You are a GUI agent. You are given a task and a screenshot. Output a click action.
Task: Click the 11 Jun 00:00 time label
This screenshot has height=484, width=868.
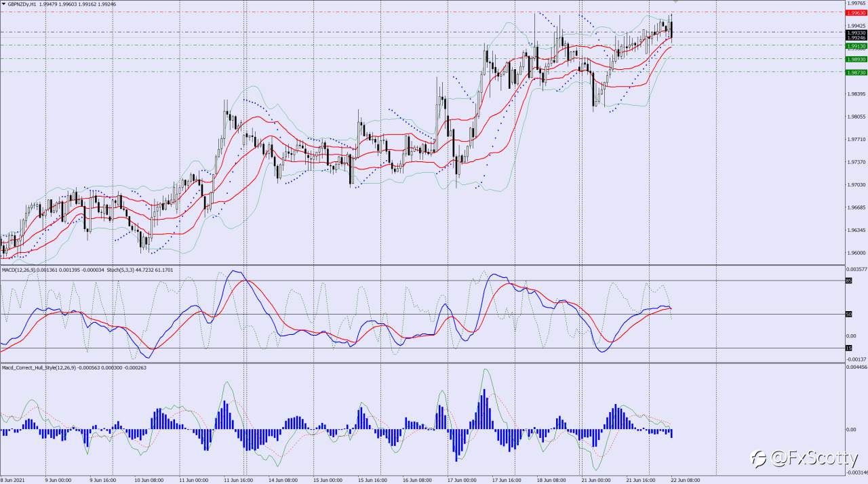tap(193, 479)
